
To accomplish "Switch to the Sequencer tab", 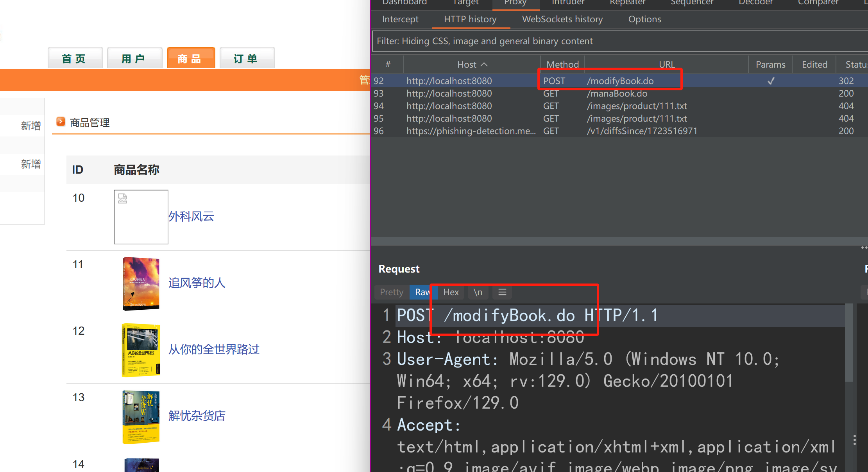I will click(692, 2).
